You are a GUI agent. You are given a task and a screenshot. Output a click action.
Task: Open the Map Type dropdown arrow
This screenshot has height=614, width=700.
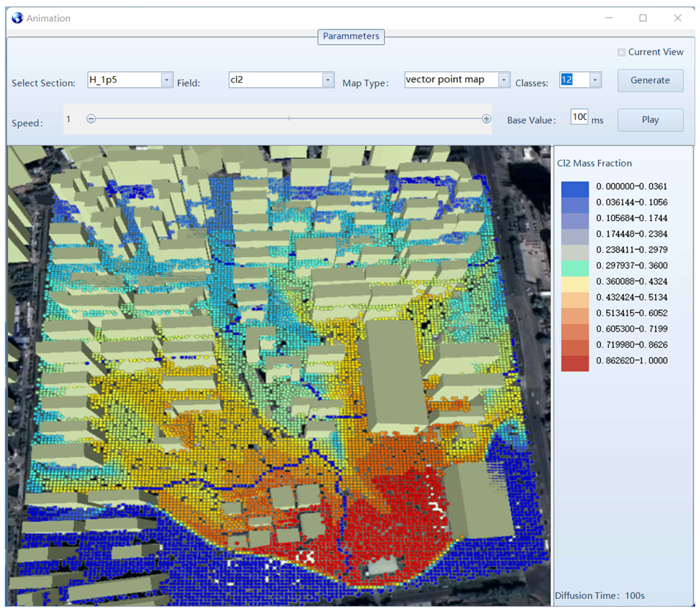504,80
